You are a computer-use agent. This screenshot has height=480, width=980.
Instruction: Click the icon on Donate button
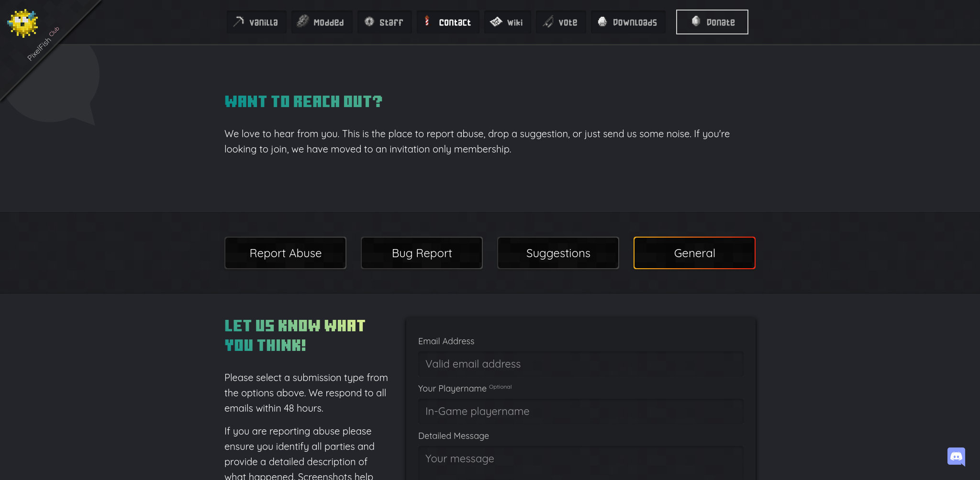click(696, 22)
